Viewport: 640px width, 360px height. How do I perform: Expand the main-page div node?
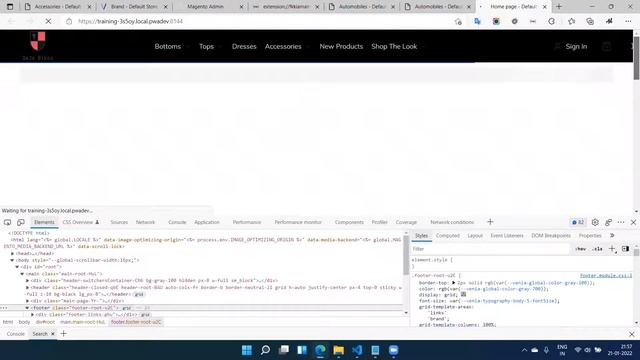[27, 301]
